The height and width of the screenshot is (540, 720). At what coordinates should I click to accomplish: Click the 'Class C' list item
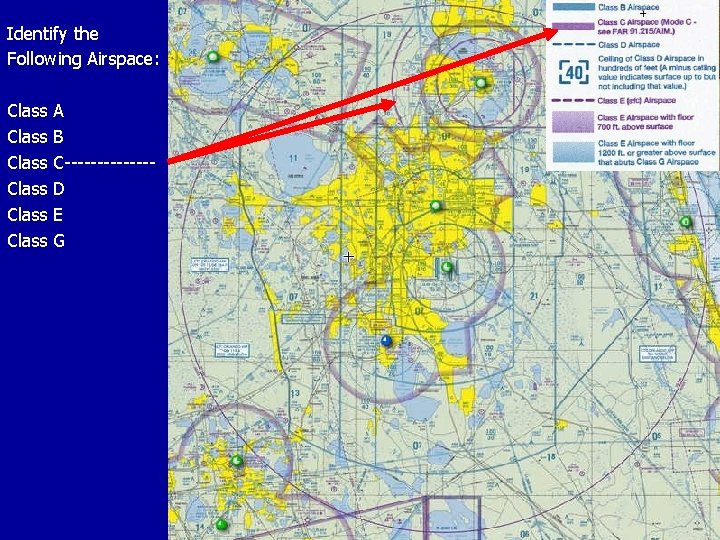click(x=35, y=163)
